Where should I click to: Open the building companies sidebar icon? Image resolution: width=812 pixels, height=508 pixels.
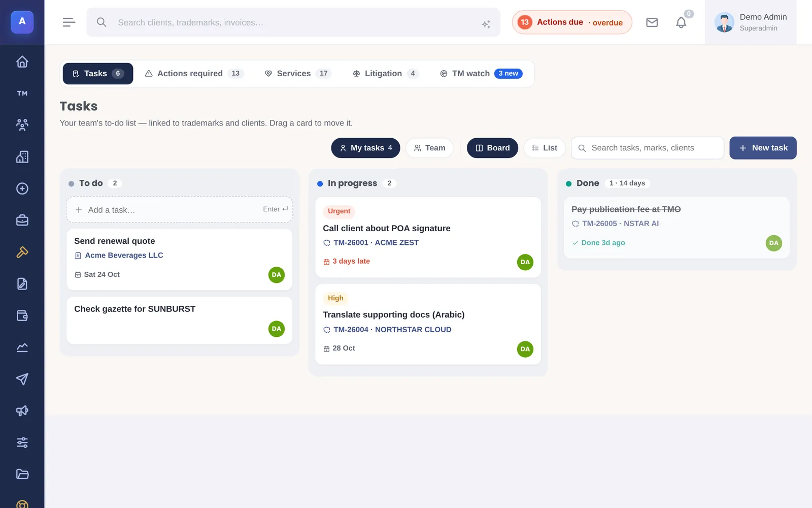[22, 157]
